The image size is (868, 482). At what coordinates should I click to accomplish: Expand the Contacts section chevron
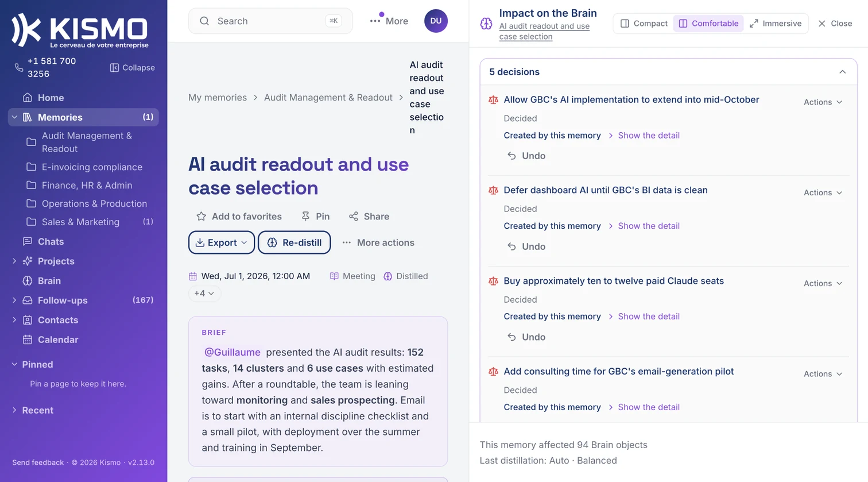click(x=14, y=320)
